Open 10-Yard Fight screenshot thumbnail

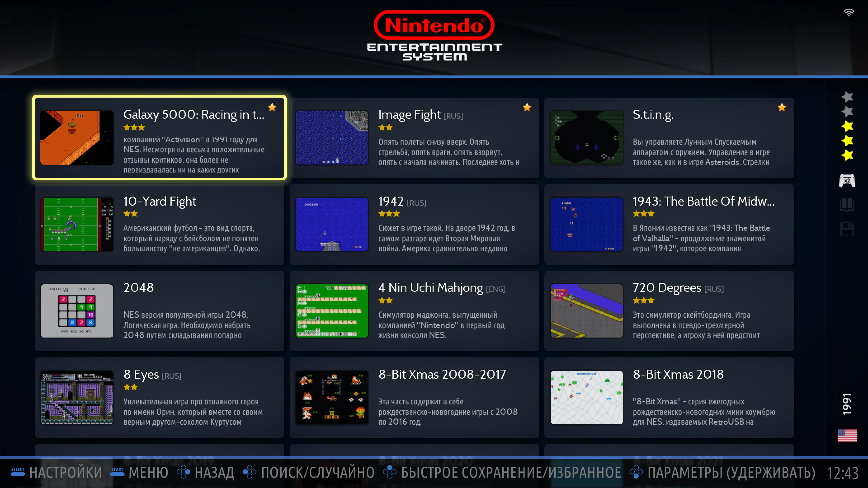(77, 224)
